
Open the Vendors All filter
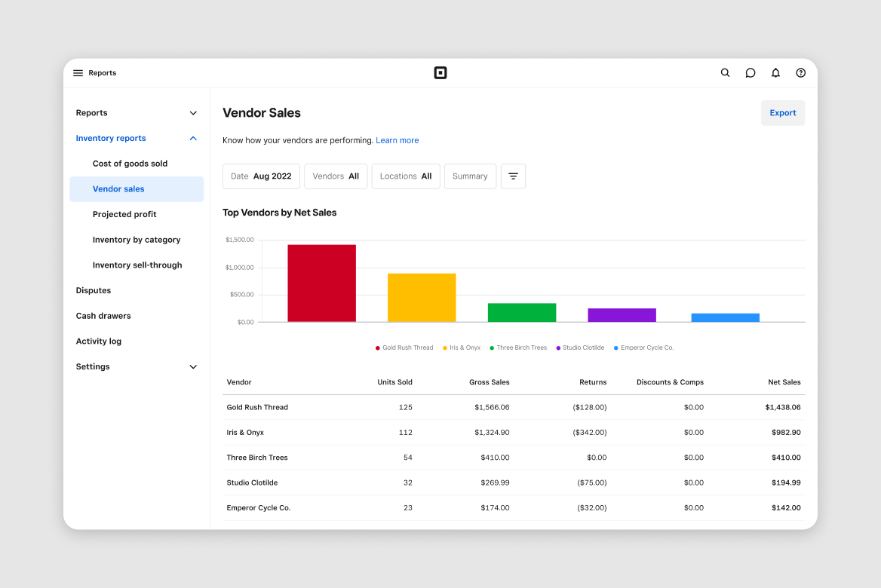click(335, 176)
